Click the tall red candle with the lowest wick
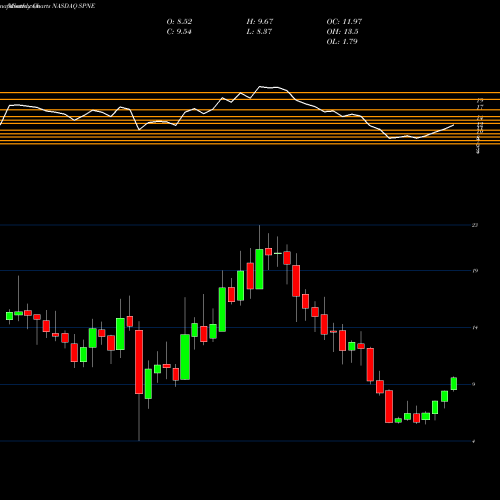500x500 pixels. point(139,362)
